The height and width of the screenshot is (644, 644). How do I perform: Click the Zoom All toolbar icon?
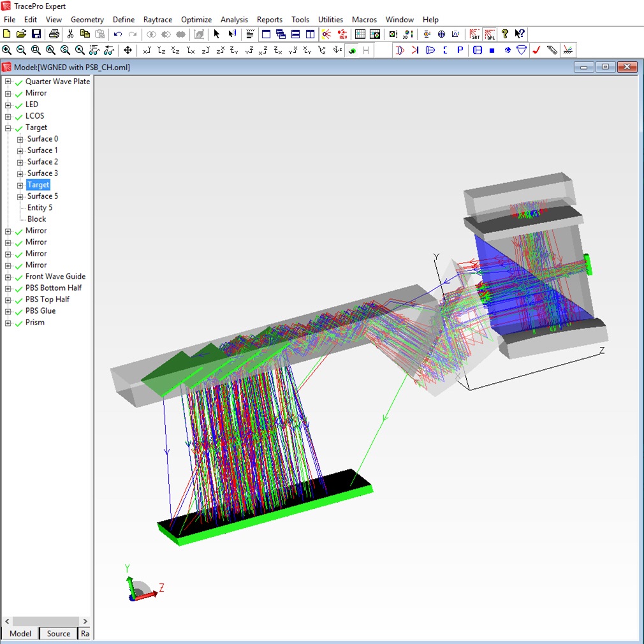50,50
